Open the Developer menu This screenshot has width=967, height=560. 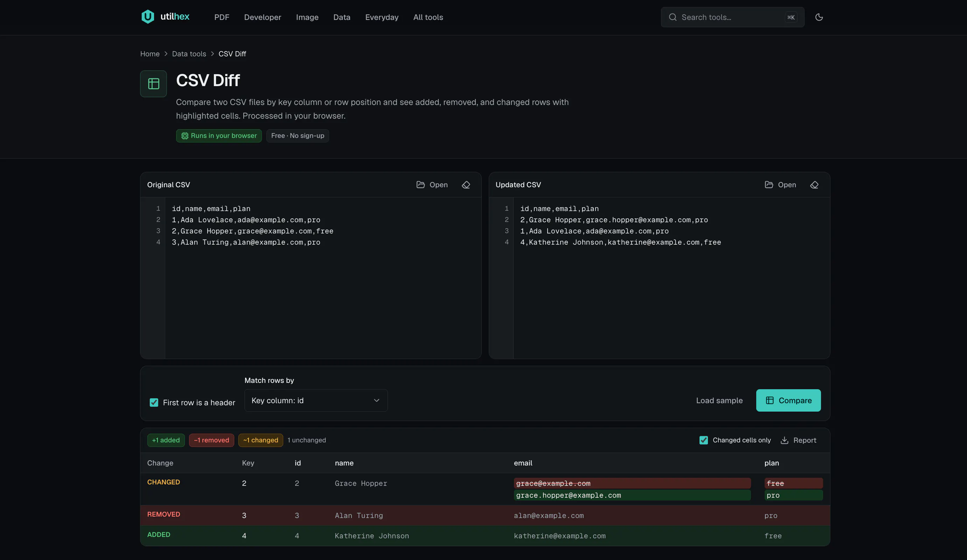tap(263, 17)
